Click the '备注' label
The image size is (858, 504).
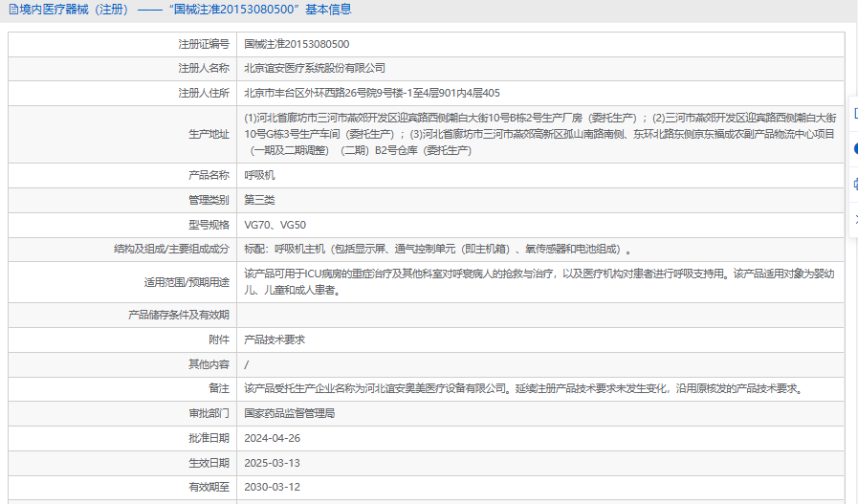click(x=219, y=388)
